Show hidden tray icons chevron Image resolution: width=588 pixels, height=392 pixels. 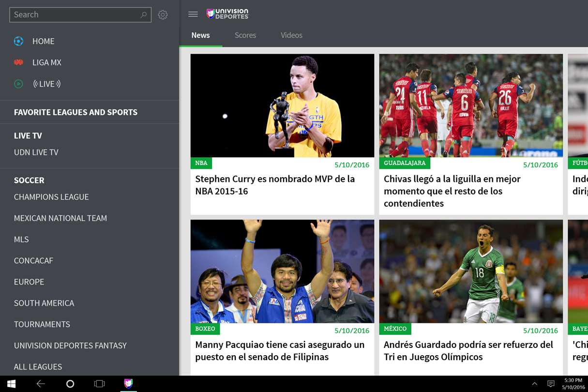(x=535, y=384)
